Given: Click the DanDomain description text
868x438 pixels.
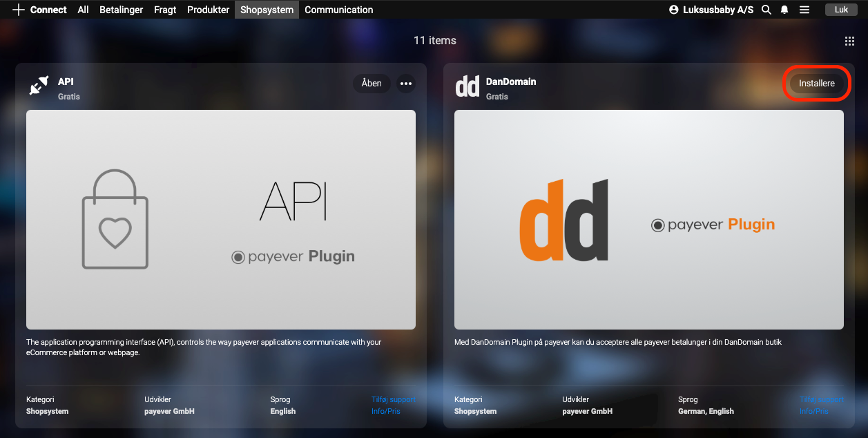Looking at the screenshot, I should [618, 342].
